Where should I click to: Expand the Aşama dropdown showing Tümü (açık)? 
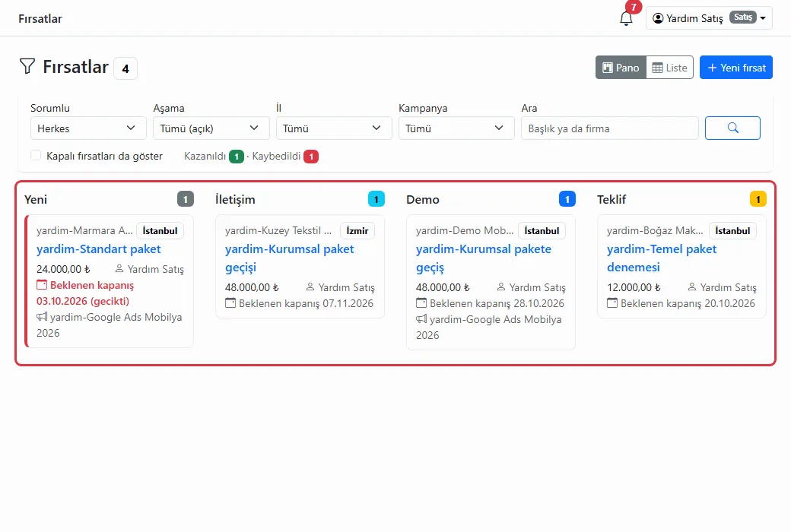(211, 128)
